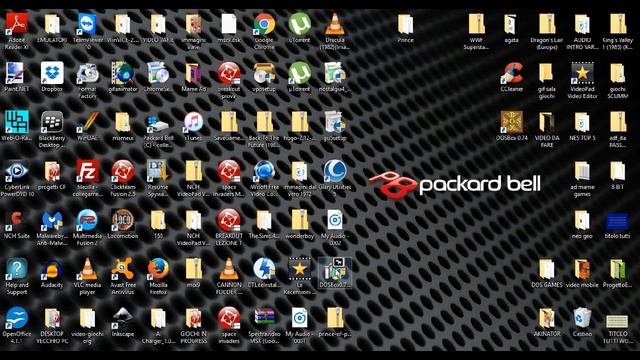This screenshot has width=640, height=360.
Task: Open Help and Support icon
Action: tap(17, 269)
